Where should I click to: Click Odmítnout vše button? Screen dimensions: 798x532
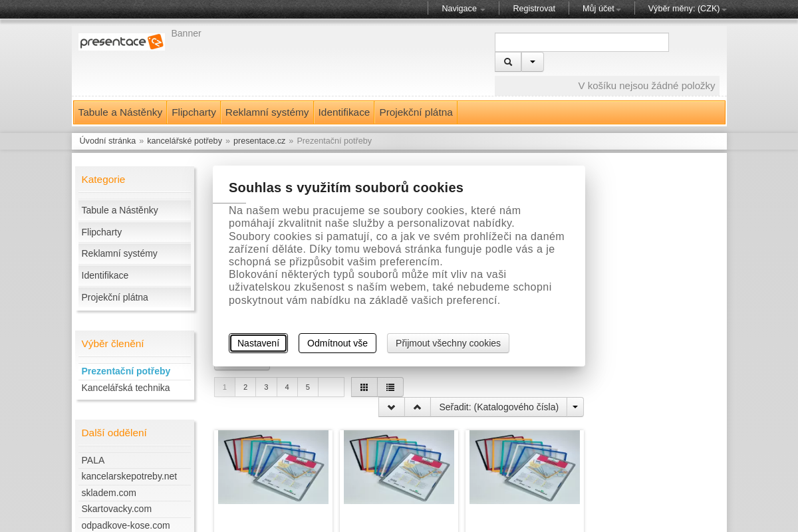tap(337, 343)
